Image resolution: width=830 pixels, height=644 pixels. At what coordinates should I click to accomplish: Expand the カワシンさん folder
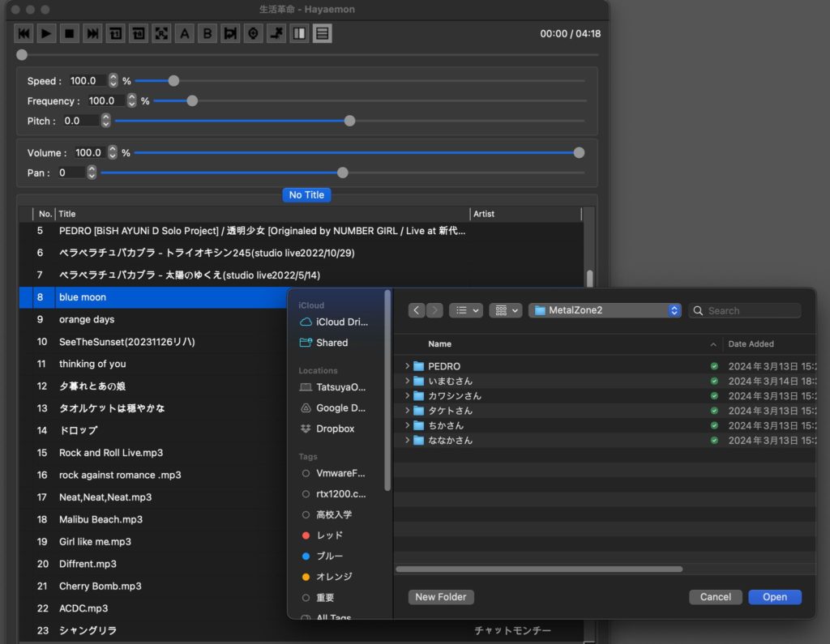pyautogui.click(x=407, y=396)
